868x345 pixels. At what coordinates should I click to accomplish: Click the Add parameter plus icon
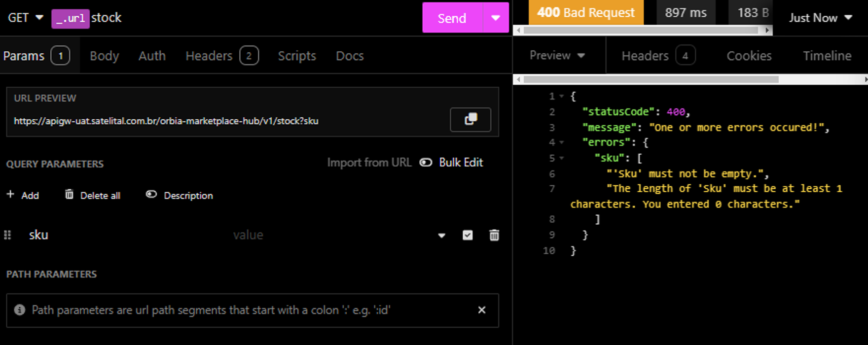coord(10,195)
